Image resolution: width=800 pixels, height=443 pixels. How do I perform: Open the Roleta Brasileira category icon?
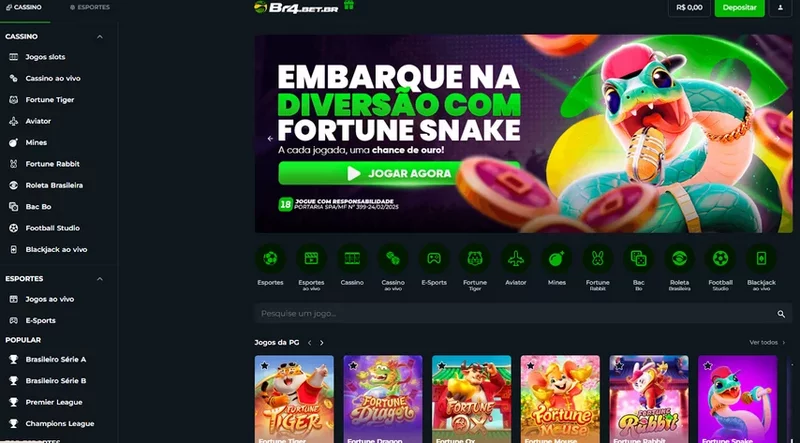pos(679,258)
